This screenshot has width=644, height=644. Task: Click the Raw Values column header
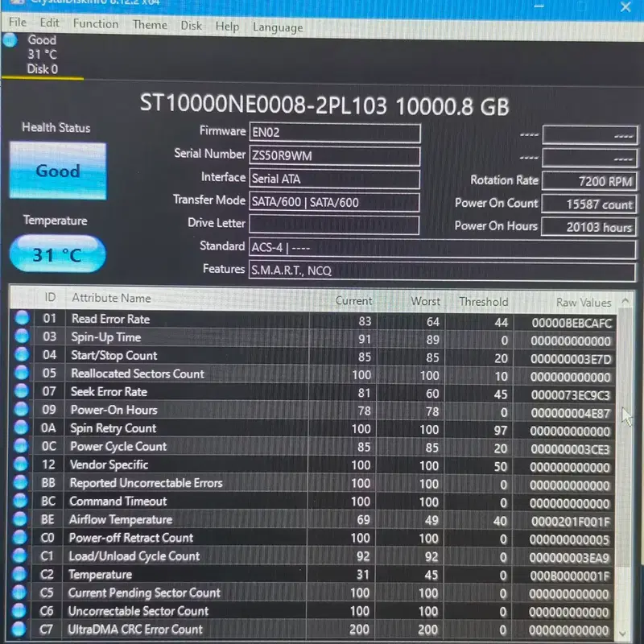[583, 303]
